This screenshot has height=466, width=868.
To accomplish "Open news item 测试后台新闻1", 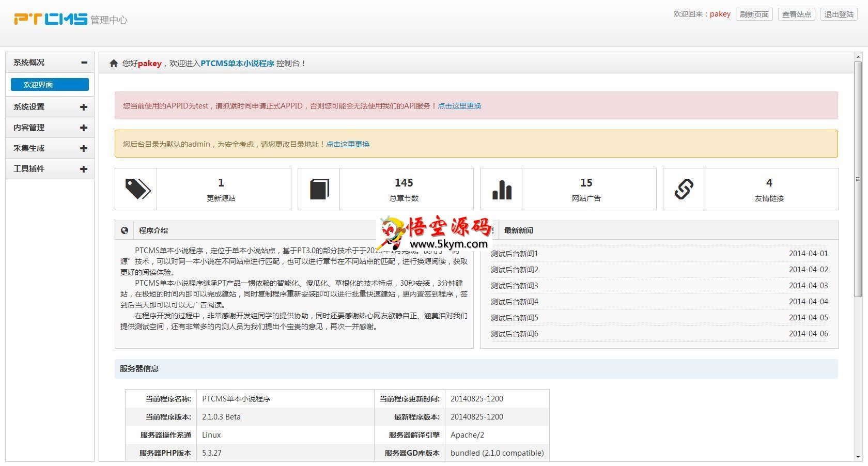I will (514, 254).
